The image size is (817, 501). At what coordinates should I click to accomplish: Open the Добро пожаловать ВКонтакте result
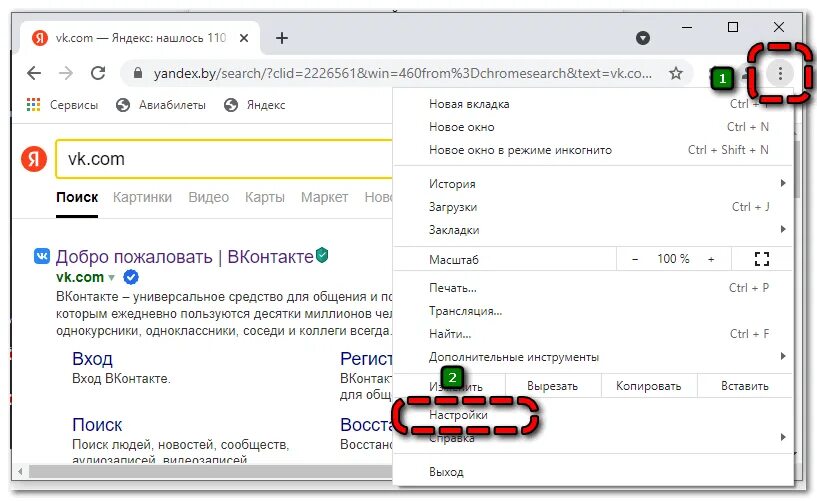click(x=184, y=257)
